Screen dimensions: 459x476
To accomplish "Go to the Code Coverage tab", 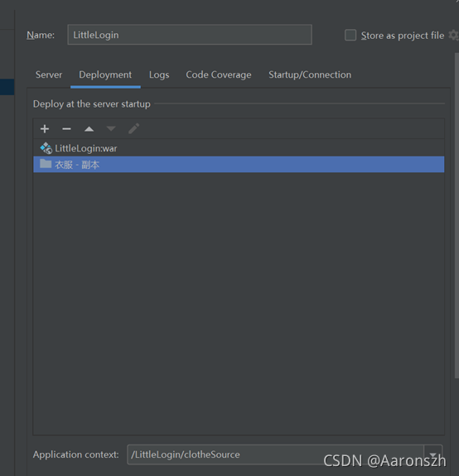I will click(219, 75).
